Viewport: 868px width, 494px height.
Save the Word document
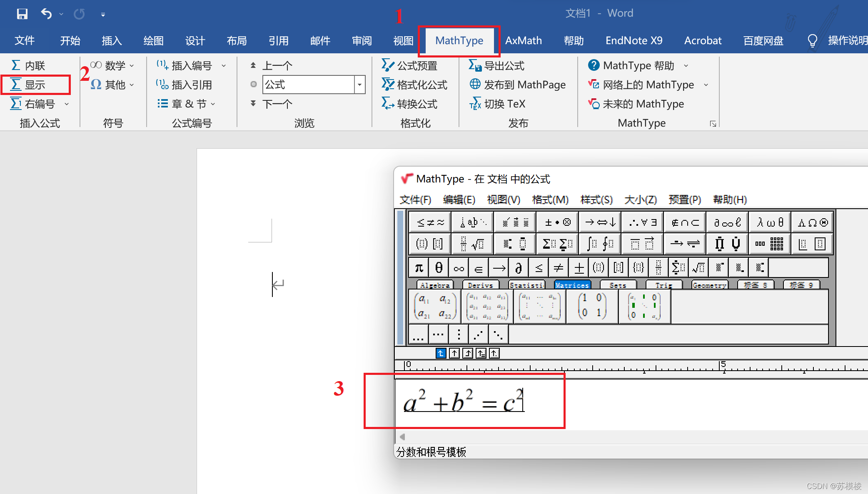(x=22, y=14)
